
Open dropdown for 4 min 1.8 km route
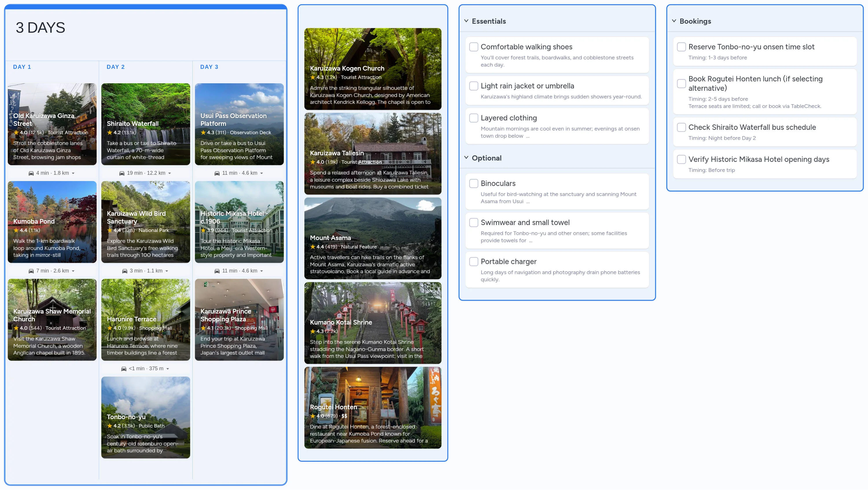[x=73, y=174]
